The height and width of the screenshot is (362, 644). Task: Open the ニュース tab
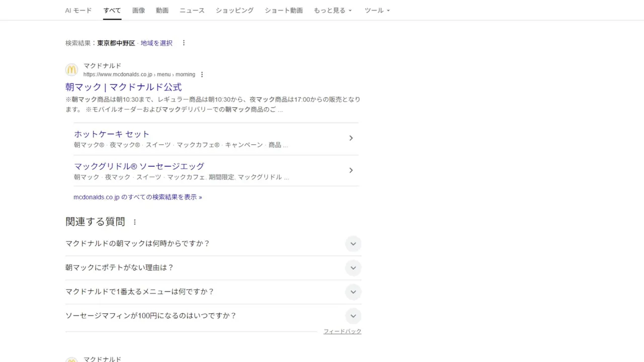192,10
